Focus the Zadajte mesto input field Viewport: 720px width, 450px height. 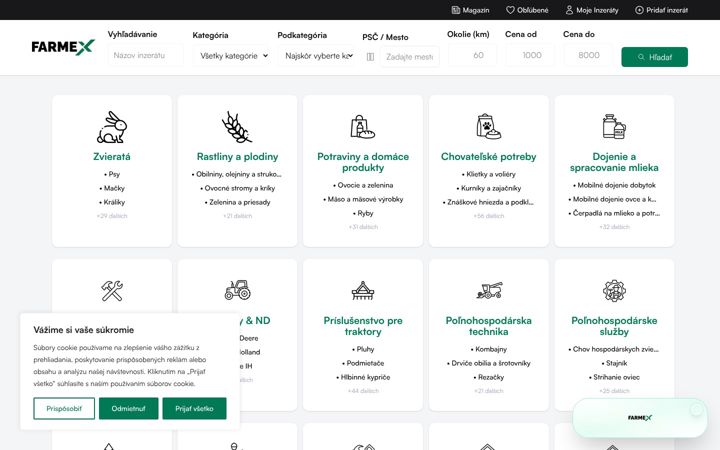click(x=410, y=57)
